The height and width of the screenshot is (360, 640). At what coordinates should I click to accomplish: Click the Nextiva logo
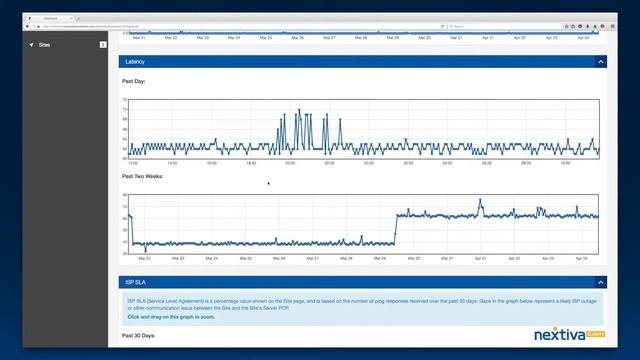[x=570, y=334]
